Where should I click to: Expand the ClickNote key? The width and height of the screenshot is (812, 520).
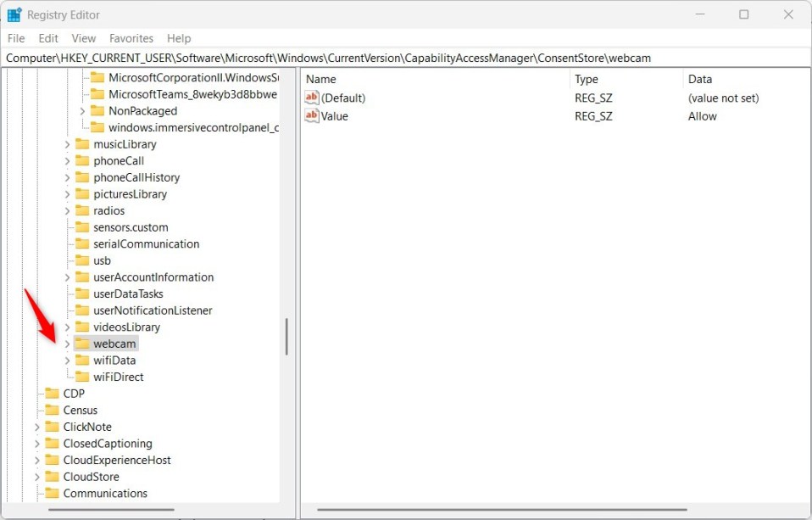[x=37, y=428]
